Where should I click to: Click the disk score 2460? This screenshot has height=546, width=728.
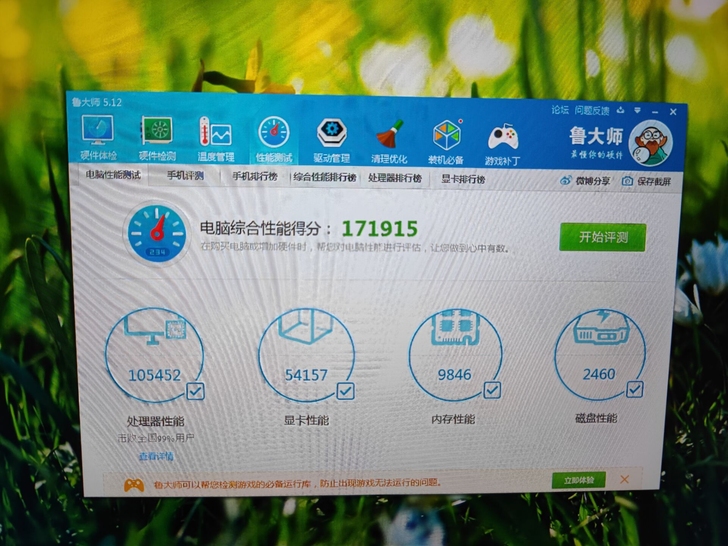coord(599,374)
